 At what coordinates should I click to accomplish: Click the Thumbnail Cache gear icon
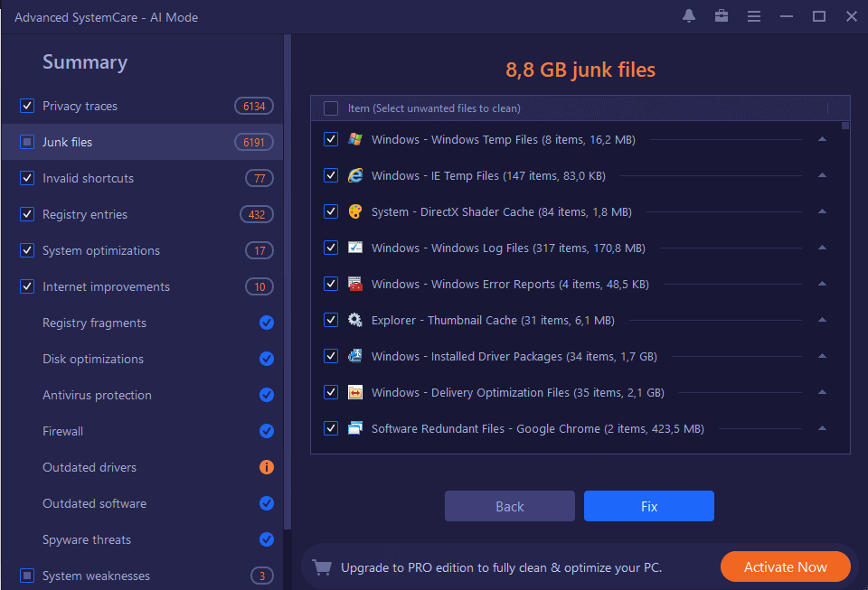(354, 320)
